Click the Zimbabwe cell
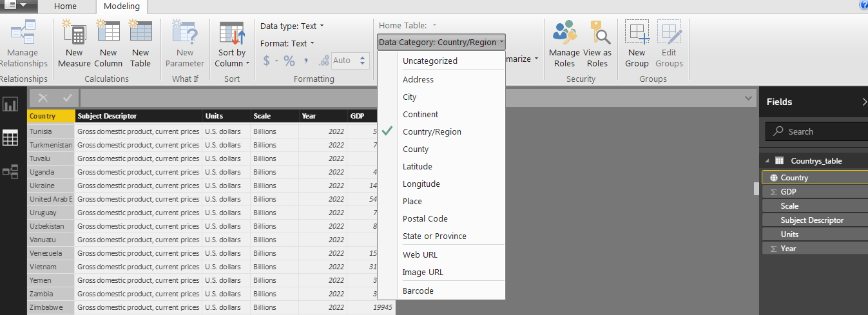868x315 pixels. [51, 307]
